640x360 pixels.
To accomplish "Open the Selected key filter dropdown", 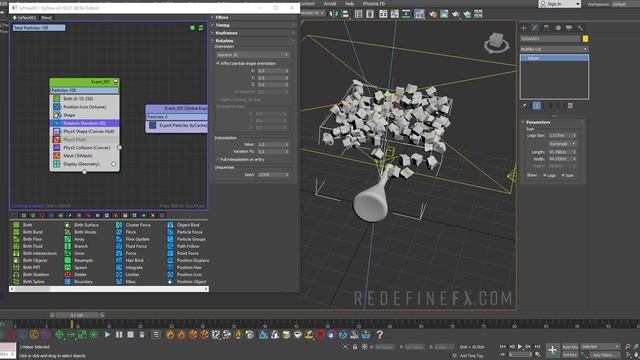I will tap(600, 347).
